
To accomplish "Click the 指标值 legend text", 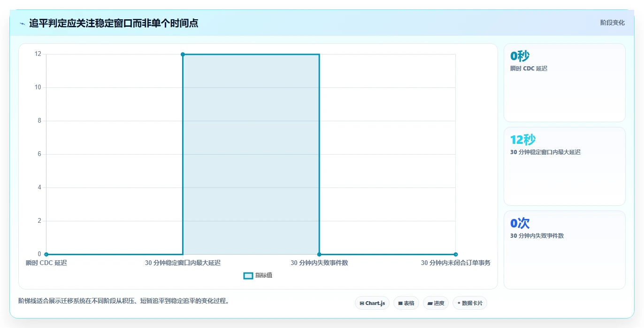I will (x=264, y=275).
